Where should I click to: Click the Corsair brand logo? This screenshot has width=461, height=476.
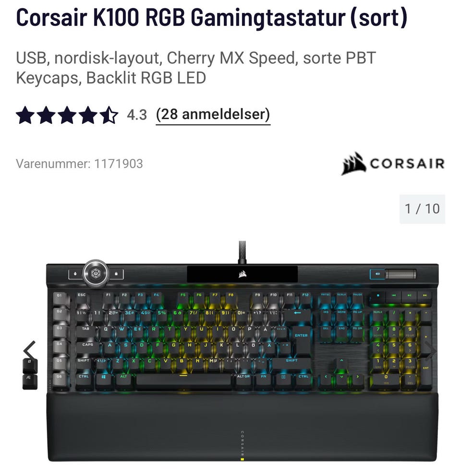coord(393,164)
